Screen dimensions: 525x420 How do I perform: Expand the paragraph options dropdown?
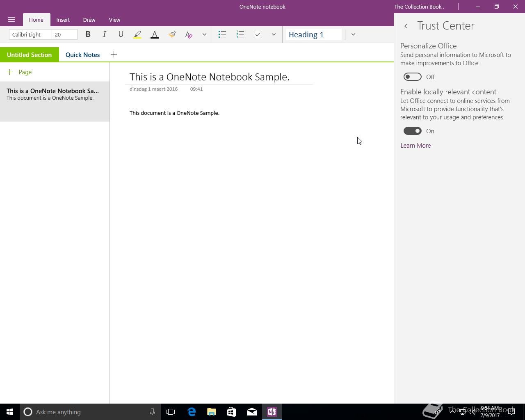274,34
